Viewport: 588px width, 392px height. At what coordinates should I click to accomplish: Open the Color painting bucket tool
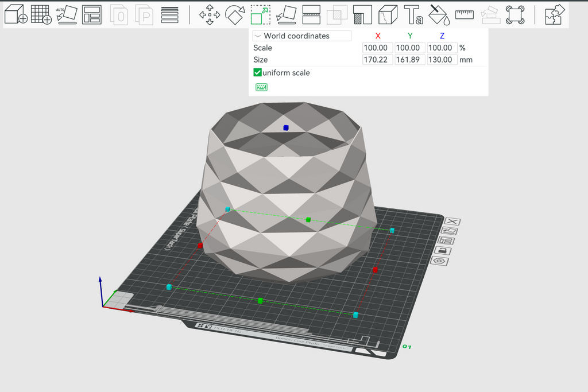439,15
